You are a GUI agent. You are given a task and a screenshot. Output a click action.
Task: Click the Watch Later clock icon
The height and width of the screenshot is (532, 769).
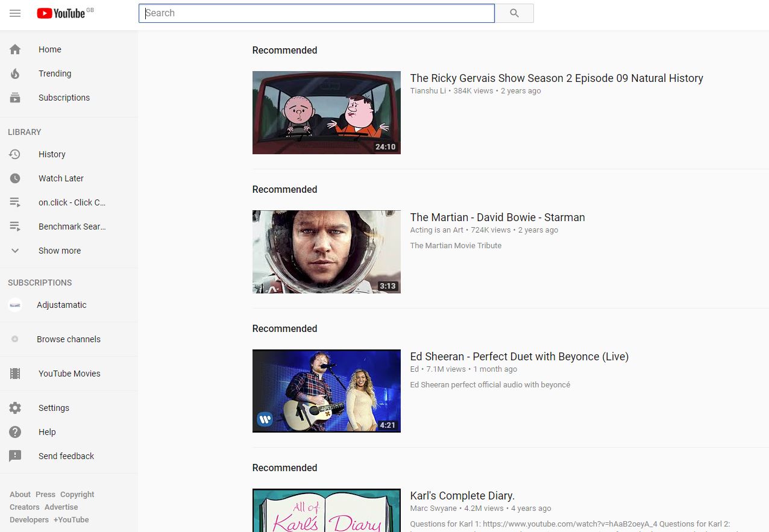15,178
